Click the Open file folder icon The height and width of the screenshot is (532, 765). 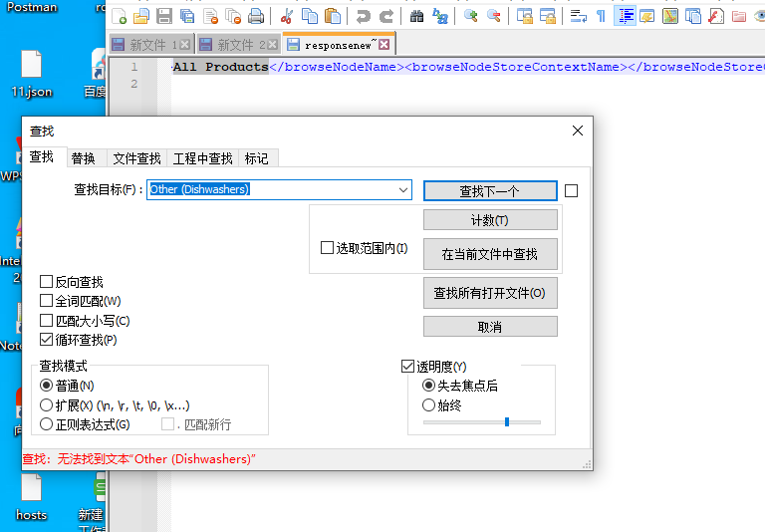[x=141, y=17]
